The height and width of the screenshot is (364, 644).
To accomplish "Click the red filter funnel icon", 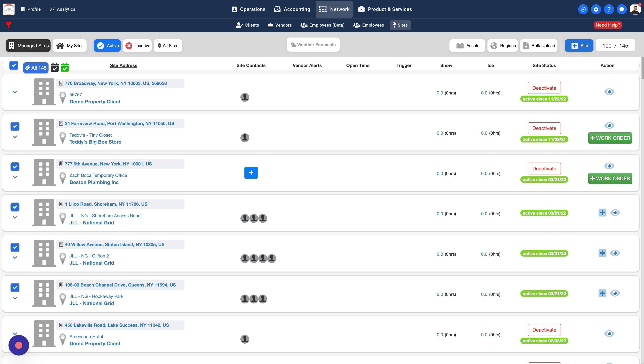I will click(x=8, y=25).
